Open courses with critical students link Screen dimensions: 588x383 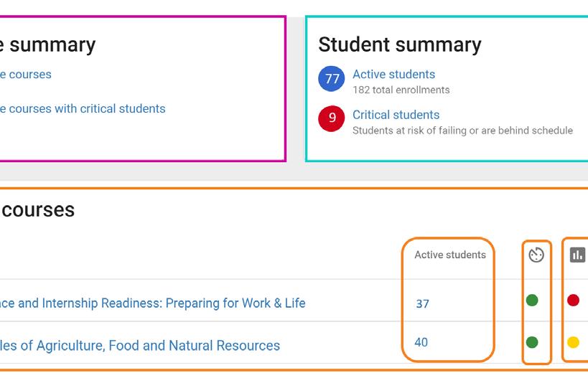[x=83, y=109]
